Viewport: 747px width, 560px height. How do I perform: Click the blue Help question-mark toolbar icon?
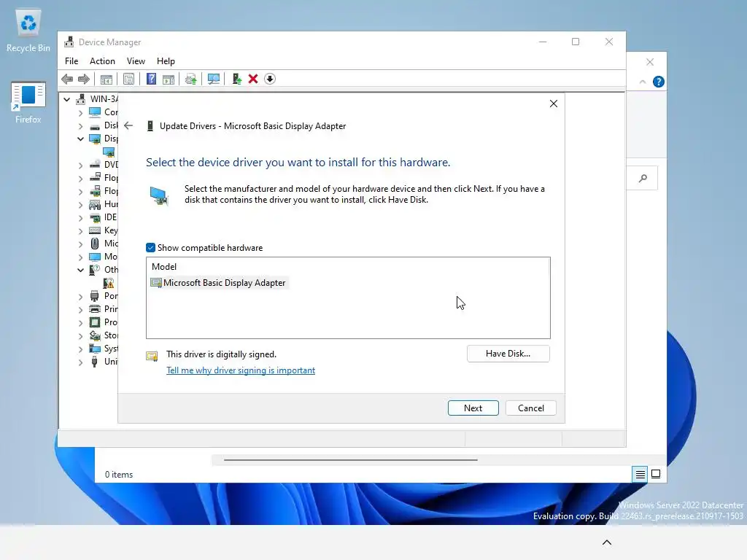(x=151, y=79)
